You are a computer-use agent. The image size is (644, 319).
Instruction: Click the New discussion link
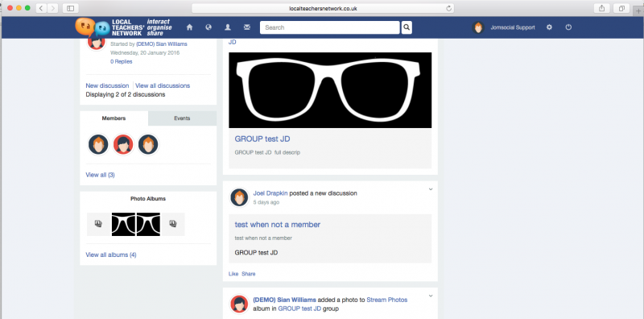[107, 85]
